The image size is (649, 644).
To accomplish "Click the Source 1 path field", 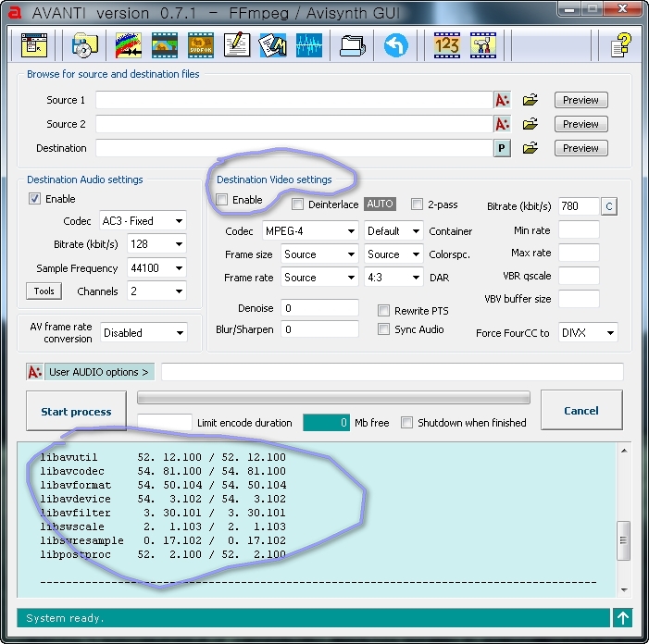I will tap(294, 100).
